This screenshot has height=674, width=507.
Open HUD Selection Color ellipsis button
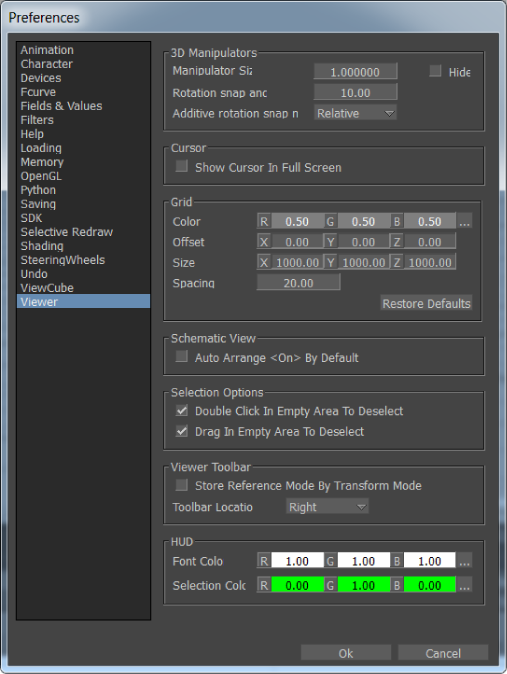pos(464,585)
